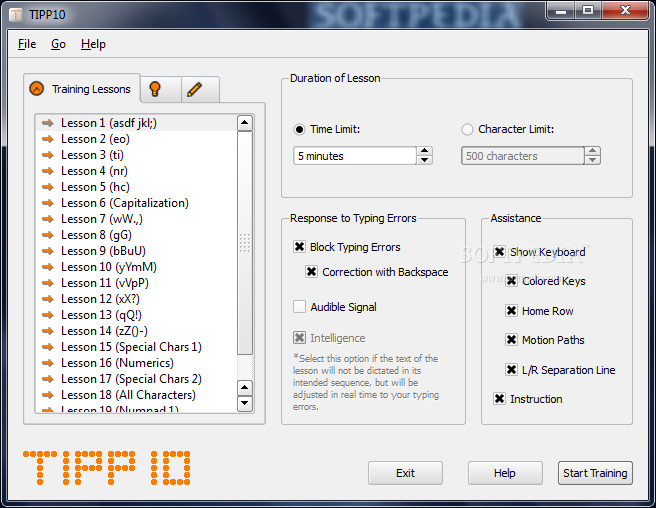Click the arrow icon beside Lesson 3 (ti)
Image resolution: width=656 pixels, height=508 pixels.
48,155
